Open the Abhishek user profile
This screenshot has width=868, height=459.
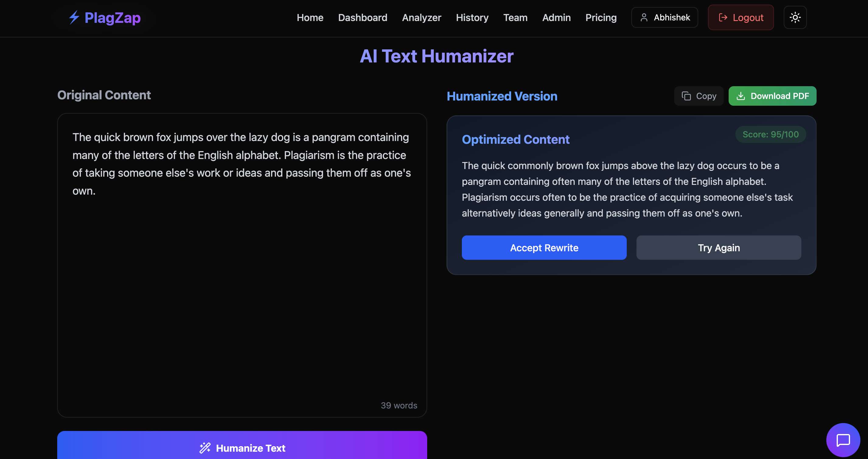coord(664,18)
